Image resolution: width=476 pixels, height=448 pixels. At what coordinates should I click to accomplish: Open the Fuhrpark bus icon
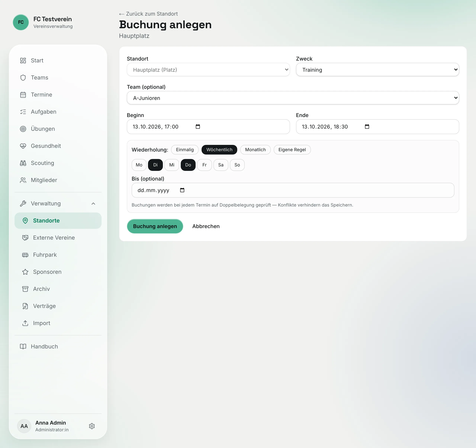pos(25,255)
